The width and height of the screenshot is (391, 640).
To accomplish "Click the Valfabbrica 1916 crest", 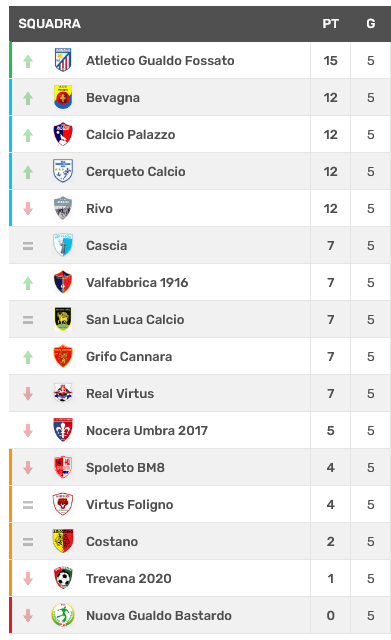I will [x=63, y=282].
